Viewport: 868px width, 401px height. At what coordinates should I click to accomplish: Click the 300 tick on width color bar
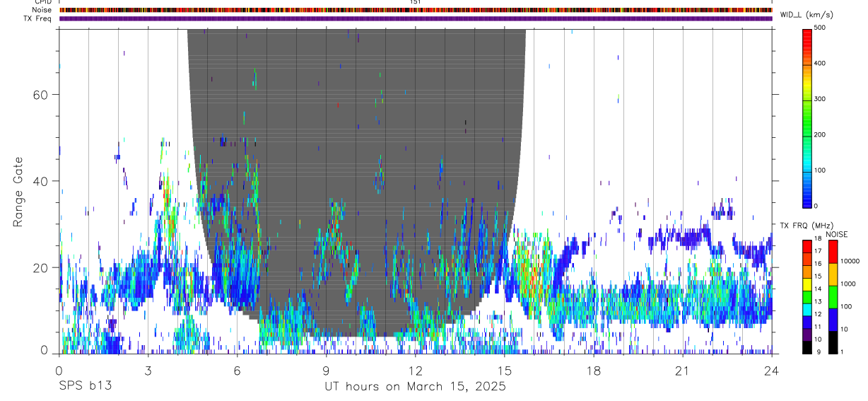pyautogui.click(x=821, y=99)
